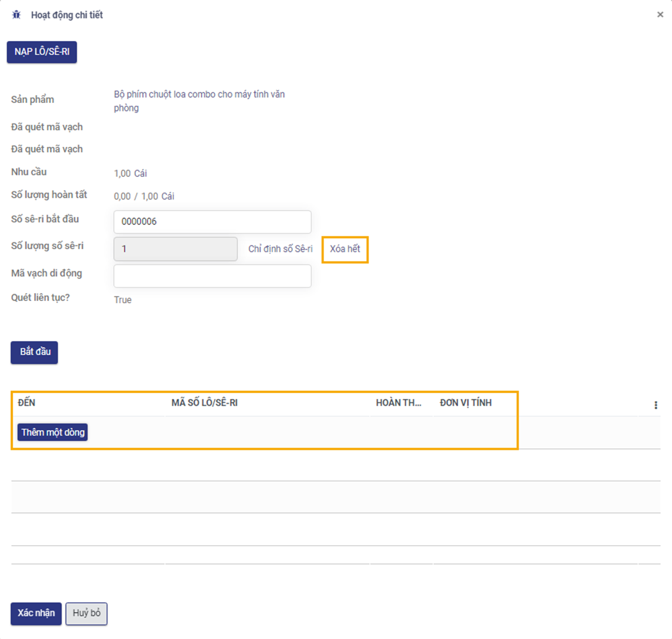Sort by the ĐẾN column header
This screenshot has width=672, height=639.
click(27, 403)
